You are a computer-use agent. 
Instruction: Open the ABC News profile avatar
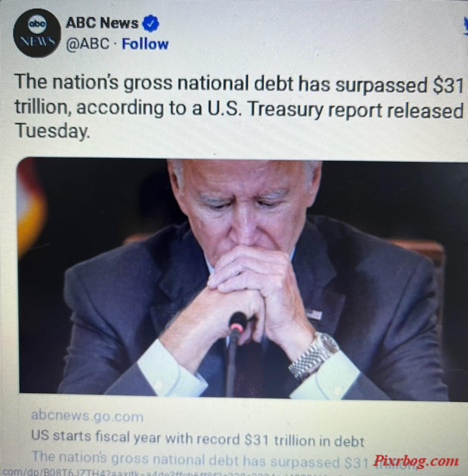[37, 33]
